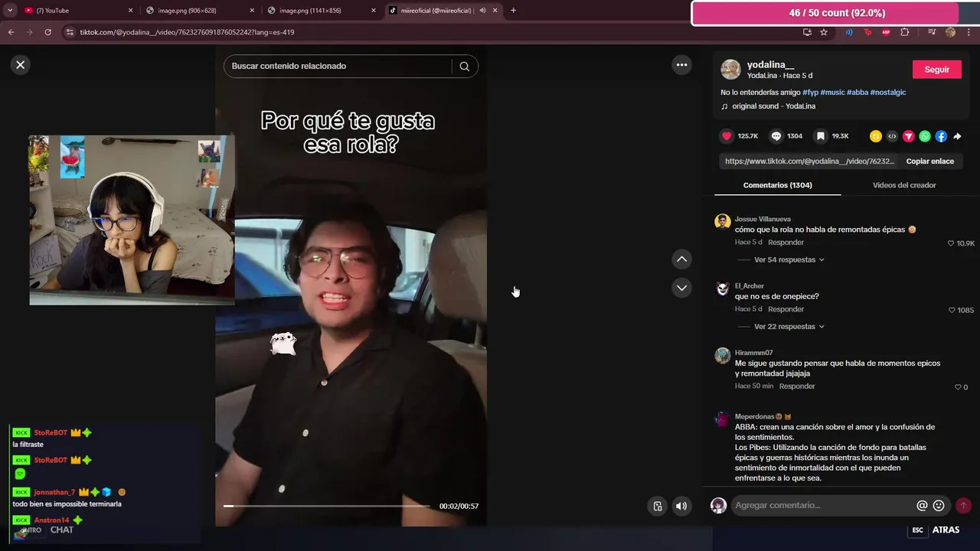Open media controls playlist icon
Viewport: 980px width, 551px height.
932,32
